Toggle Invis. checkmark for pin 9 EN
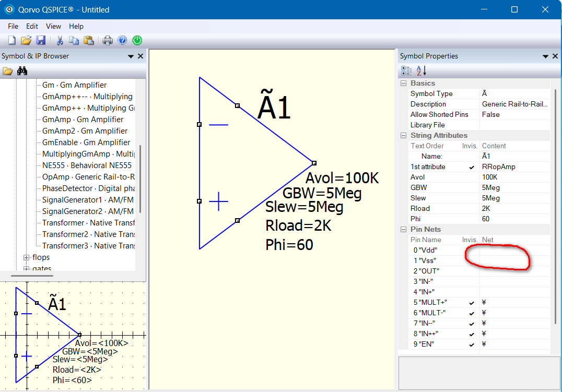 (x=472, y=345)
